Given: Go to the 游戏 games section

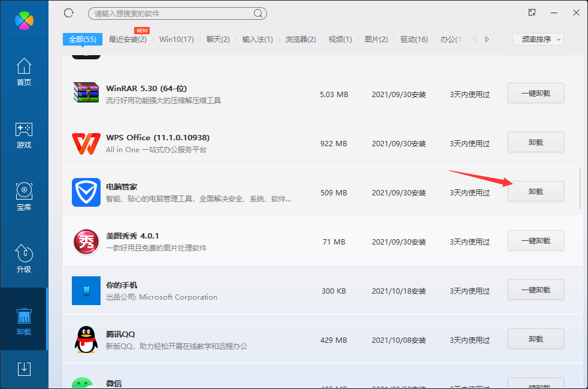Looking at the screenshot, I should 24,135.
